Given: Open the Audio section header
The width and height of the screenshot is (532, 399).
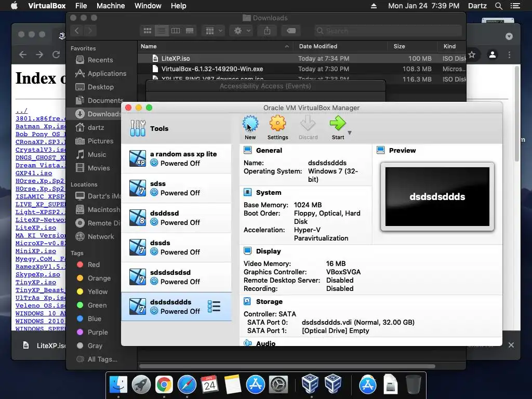Looking at the screenshot, I should point(265,343).
